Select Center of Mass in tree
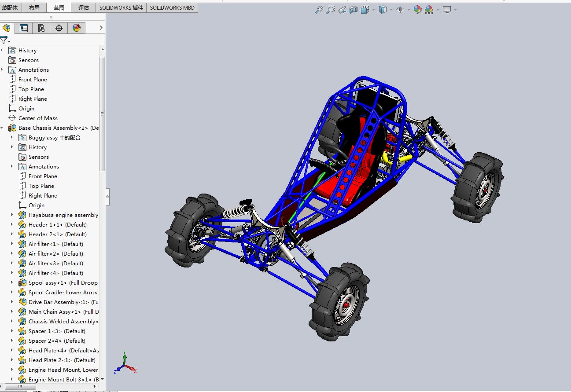The height and width of the screenshot is (392, 571). click(38, 118)
